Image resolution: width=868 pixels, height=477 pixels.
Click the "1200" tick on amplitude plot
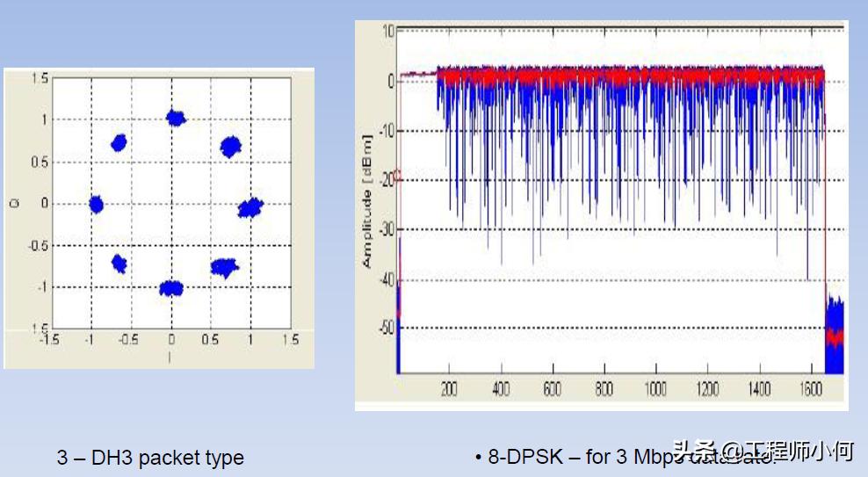point(708,389)
